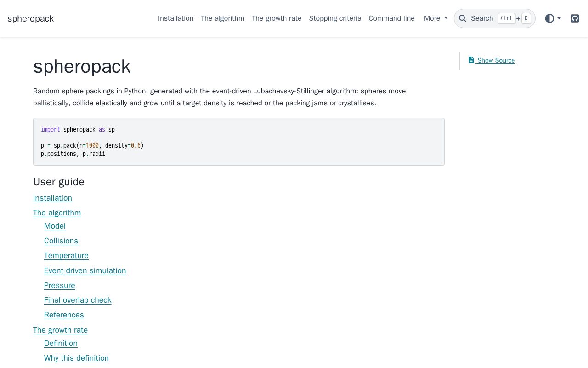This screenshot has width=588, height=368.
Task: Open the Definition section link
Action: [x=61, y=343]
